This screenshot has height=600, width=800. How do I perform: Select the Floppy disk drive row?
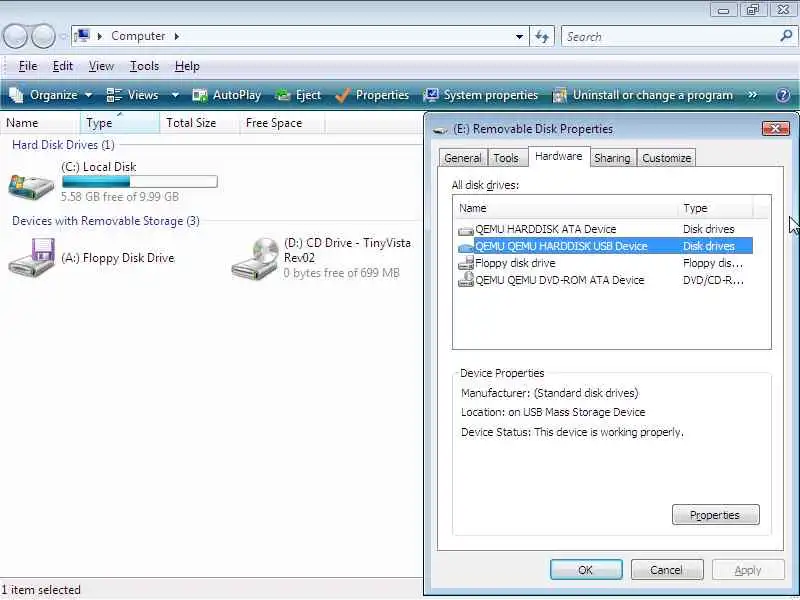point(605,263)
